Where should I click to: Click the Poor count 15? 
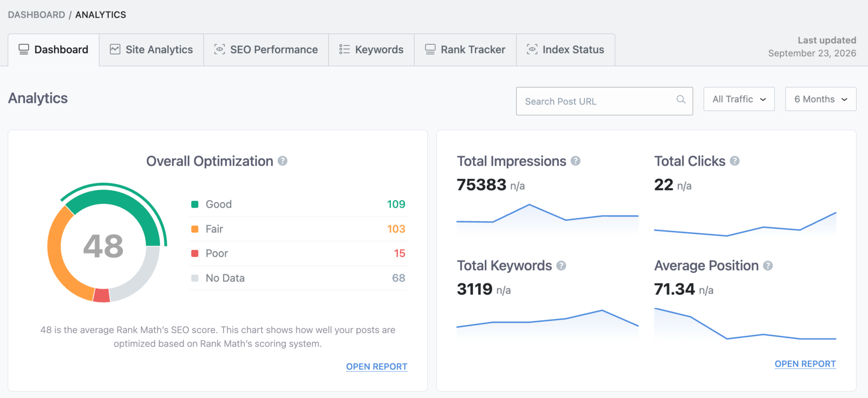(x=399, y=254)
